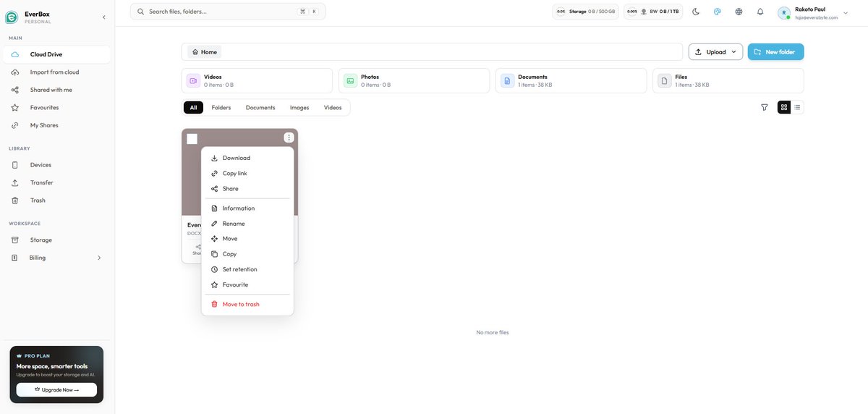The height and width of the screenshot is (414, 868).
Task: Open the Documents category card
Action: tap(571, 81)
